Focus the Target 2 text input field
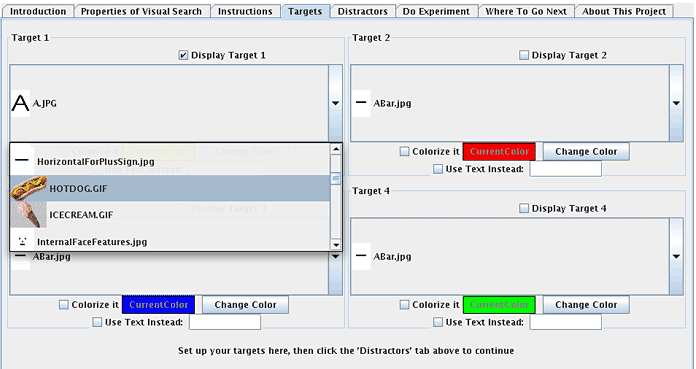This screenshot has height=369, width=696. click(x=566, y=169)
